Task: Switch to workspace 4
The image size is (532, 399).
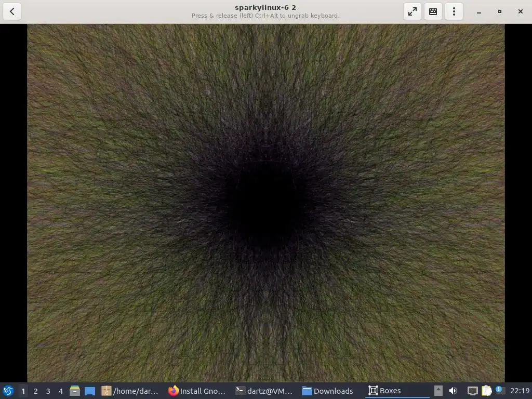Action: (x=61, y=391)
